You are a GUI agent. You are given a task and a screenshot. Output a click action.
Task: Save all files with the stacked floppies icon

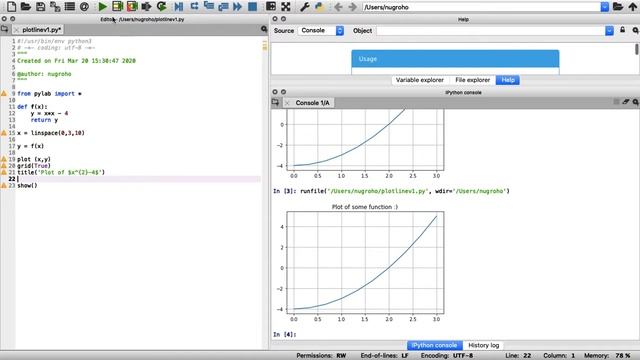[x=55, y=7]
